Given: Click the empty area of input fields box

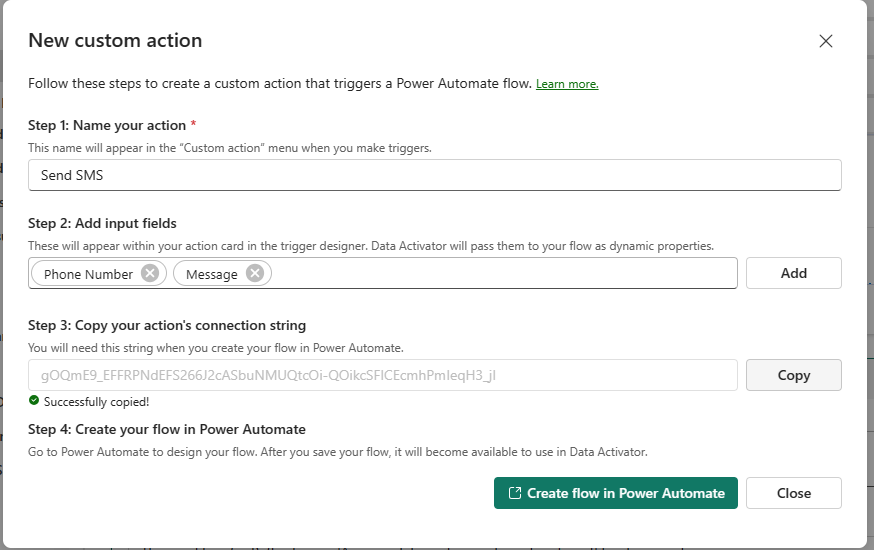Looking at the screenshot, I should 502,273.
